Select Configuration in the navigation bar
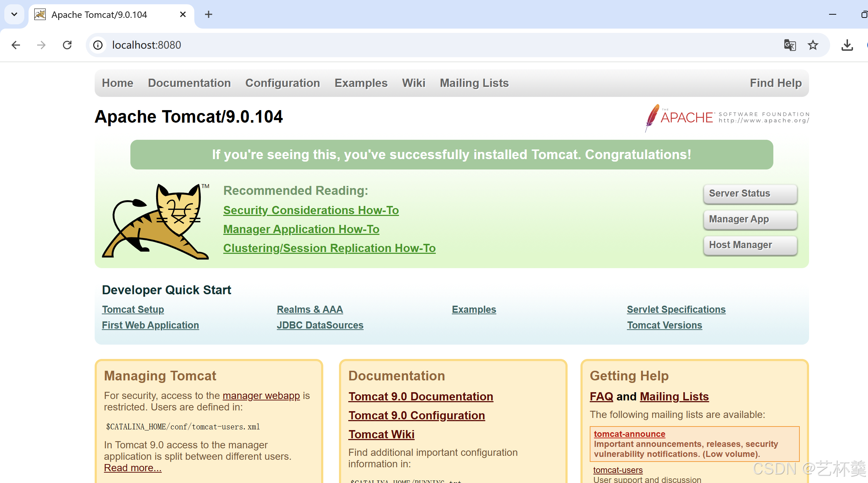The height and width of the screenshot is (483, 868). point(283,83)
